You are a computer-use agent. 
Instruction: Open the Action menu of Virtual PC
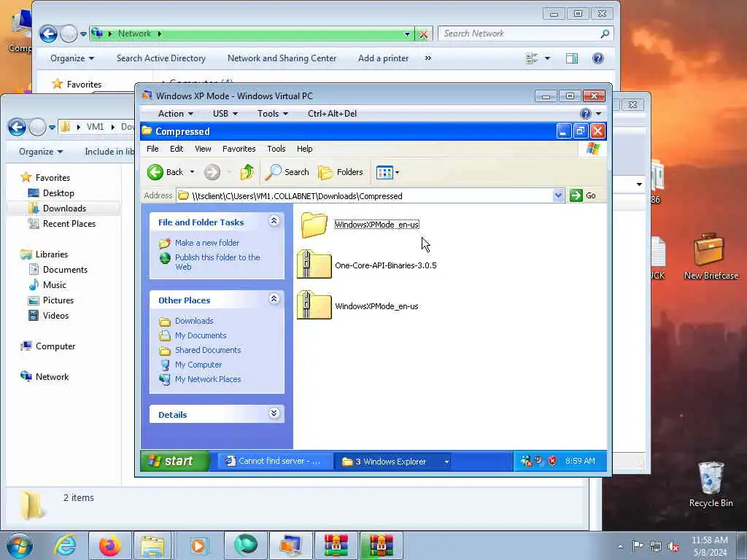[x=175, y=113]
